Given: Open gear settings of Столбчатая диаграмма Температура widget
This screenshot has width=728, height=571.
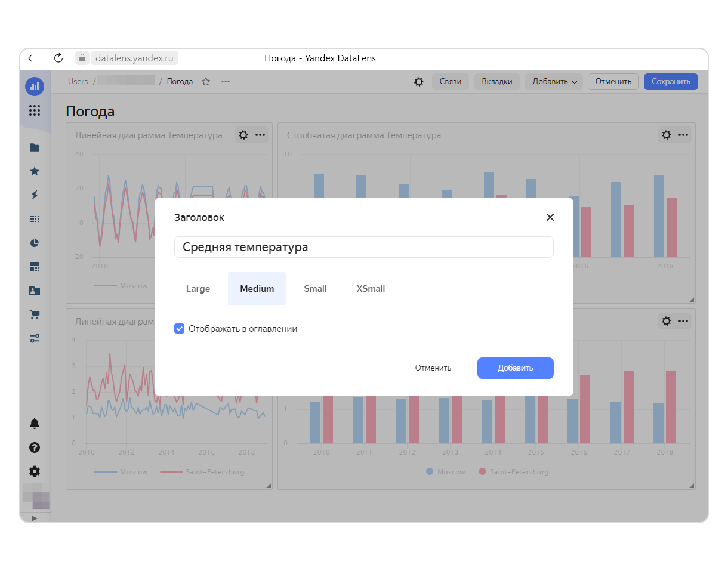Looking at the screenshot, I should 667,135.
